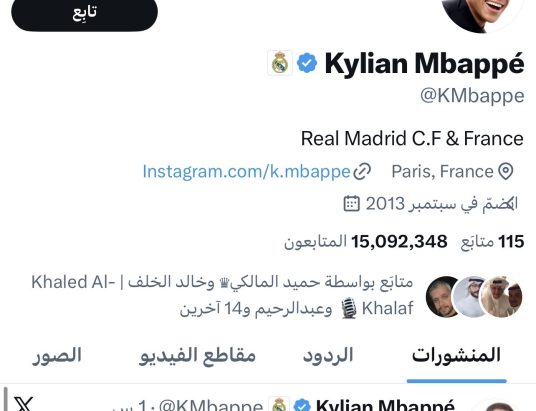Click the chain link icon next to Instagram URL
536x411 pixels.
click(x=362, y=171)
